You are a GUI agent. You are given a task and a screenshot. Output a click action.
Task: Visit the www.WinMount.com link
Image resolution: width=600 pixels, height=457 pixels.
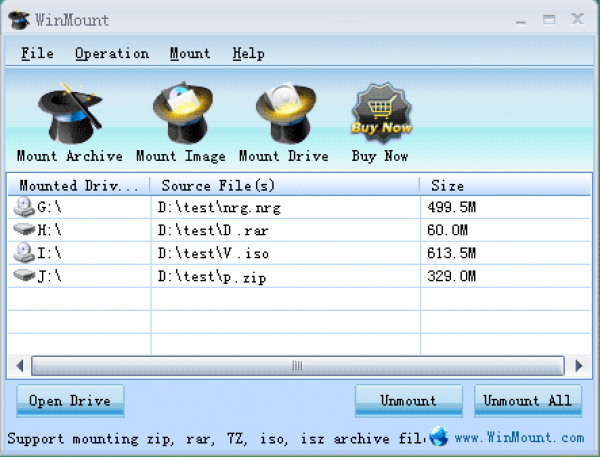[519, 437]
